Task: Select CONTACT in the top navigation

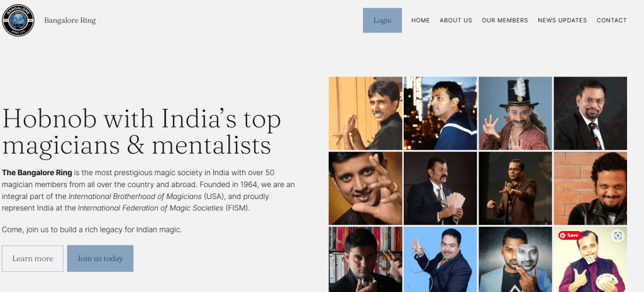Action: point(611,20)
